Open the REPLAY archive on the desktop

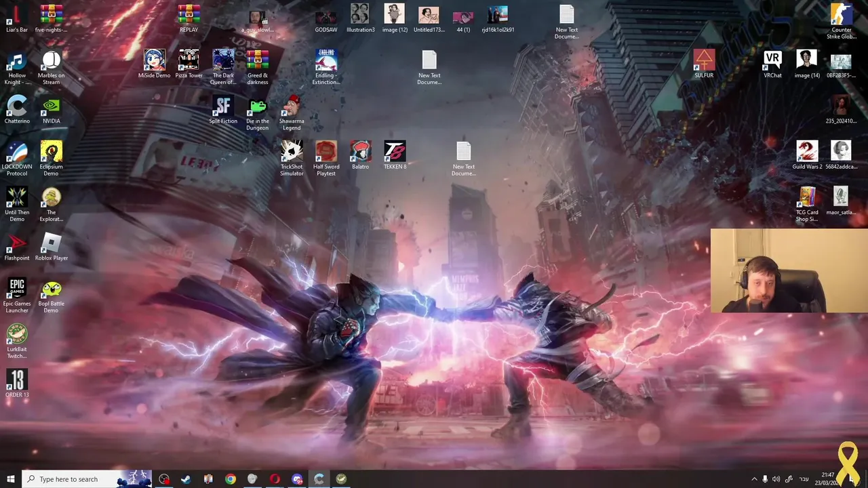tap(189, 18)
